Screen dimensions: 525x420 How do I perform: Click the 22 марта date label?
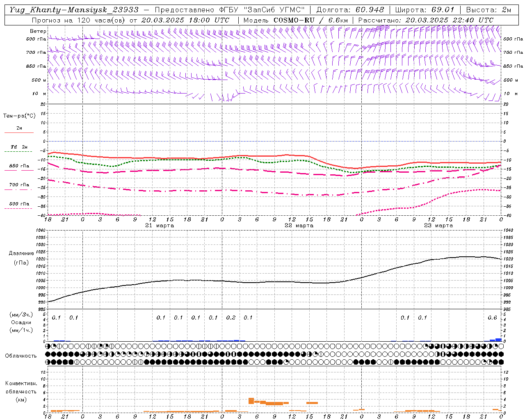tap(299, 226)
